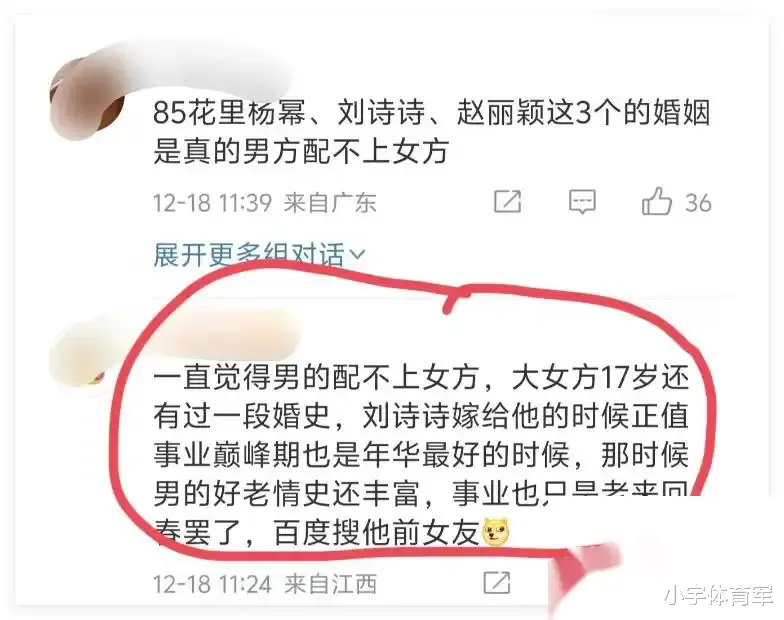Click the chevron beside 展开更多组对话
This screenshot has width=784, height=620.
click(x=358, y=255)
